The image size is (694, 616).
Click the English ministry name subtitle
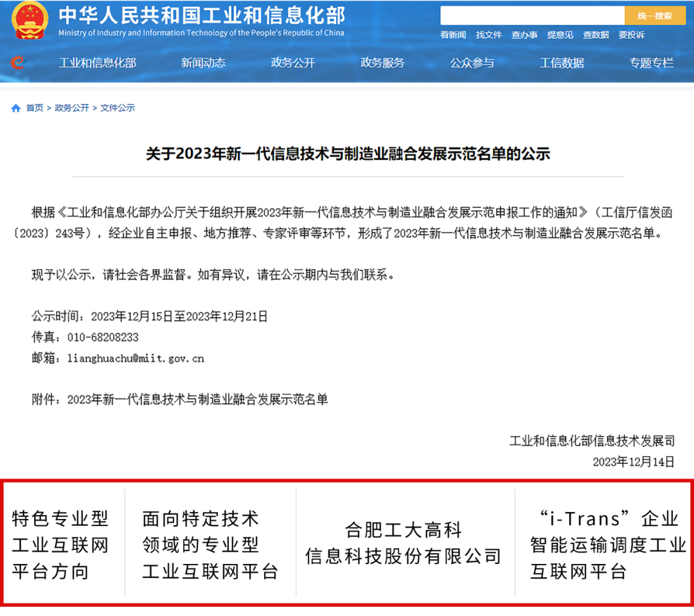(x=201, y=33)
